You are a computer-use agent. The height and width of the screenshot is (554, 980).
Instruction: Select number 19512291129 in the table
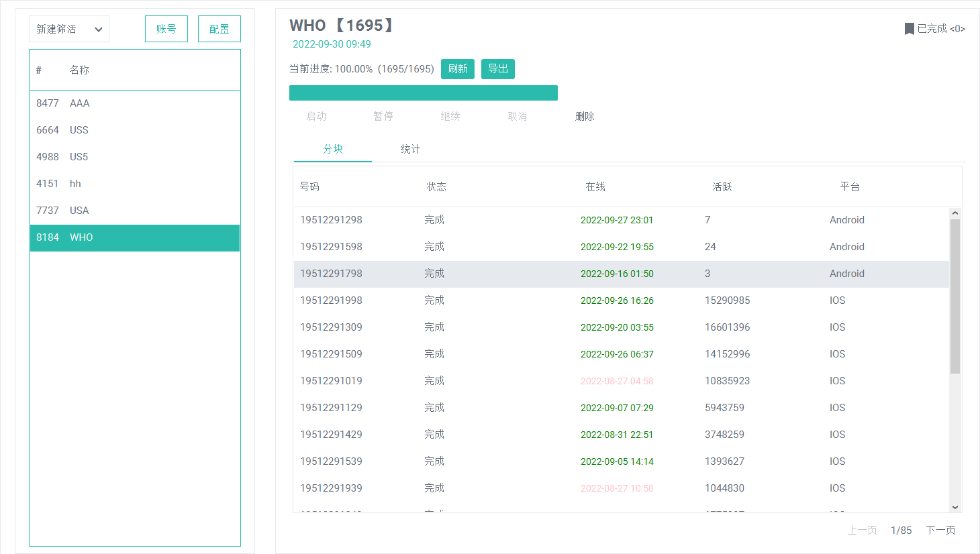pyautogui.click(x=331, y=408)
